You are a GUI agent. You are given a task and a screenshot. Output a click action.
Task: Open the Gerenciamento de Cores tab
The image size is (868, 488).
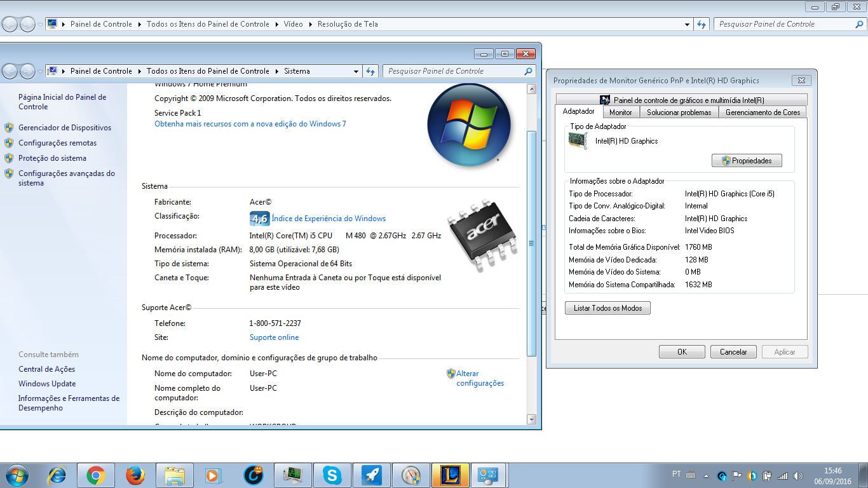pos(763,112)
